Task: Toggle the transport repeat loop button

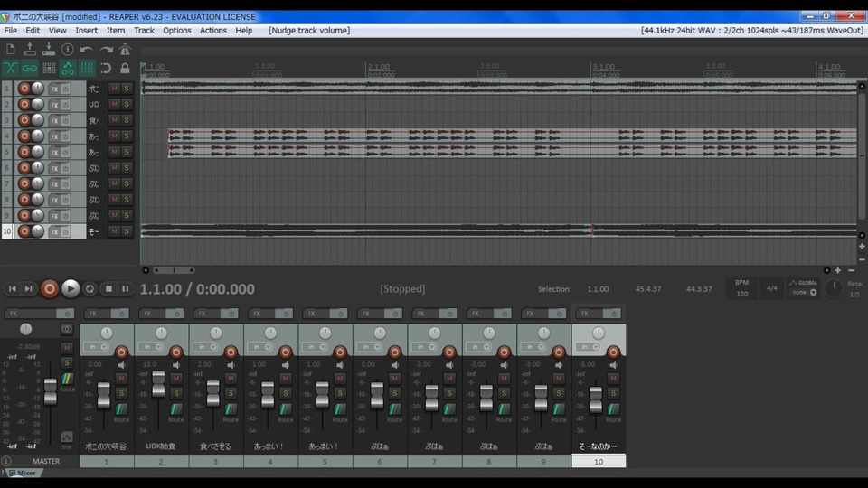Action: tap(90, 289)
